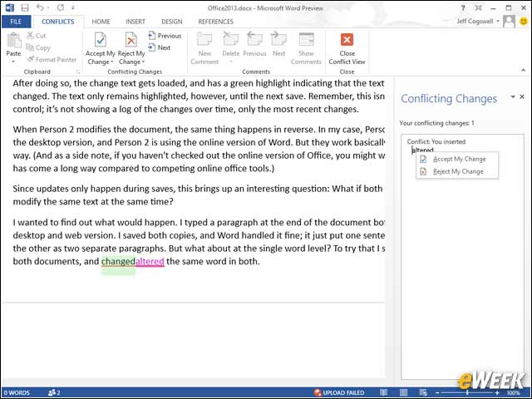
Task: Click the pink underlined word 'altered'
Action: point(150,262)
